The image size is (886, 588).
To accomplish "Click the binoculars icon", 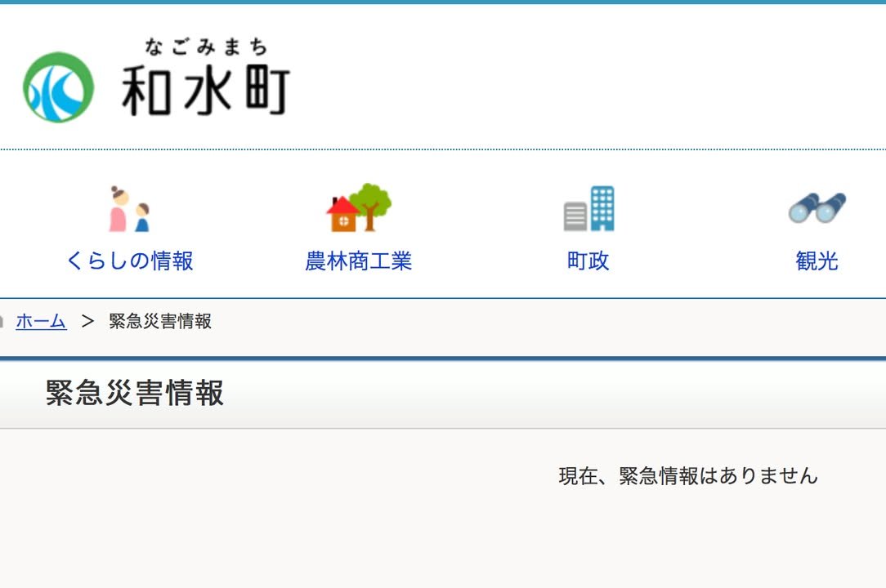I will click(817, 209).
